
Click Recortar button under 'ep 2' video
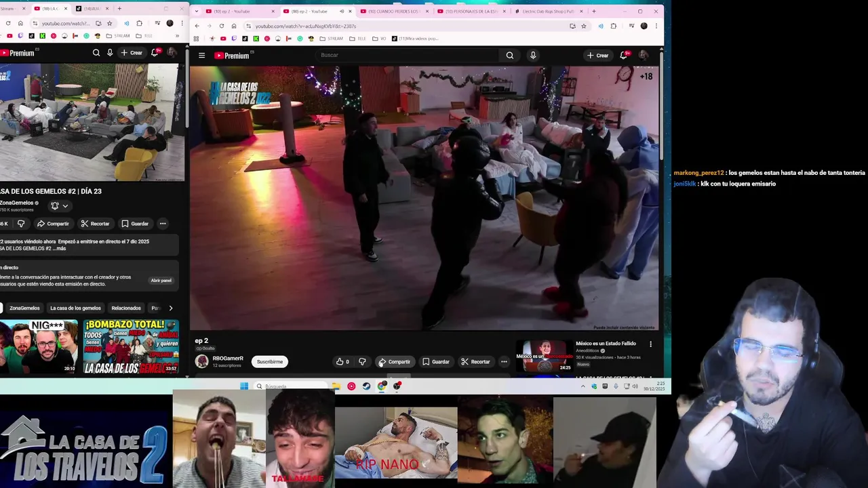click(475, 362)
